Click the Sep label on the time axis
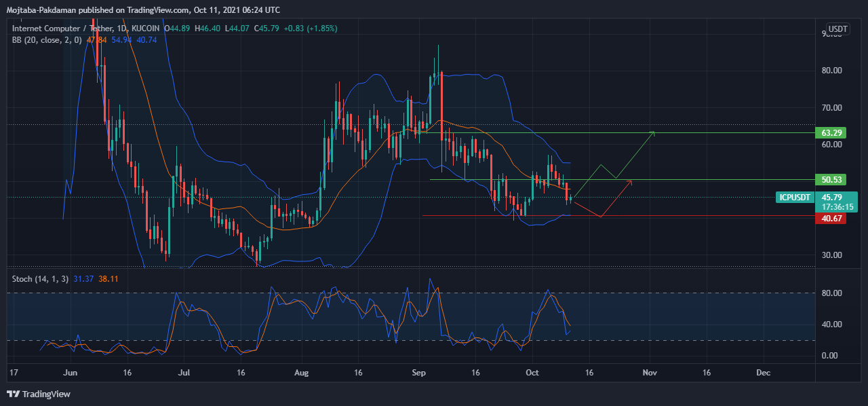Viewport: 868px width, 406px height. click(418, 373)
